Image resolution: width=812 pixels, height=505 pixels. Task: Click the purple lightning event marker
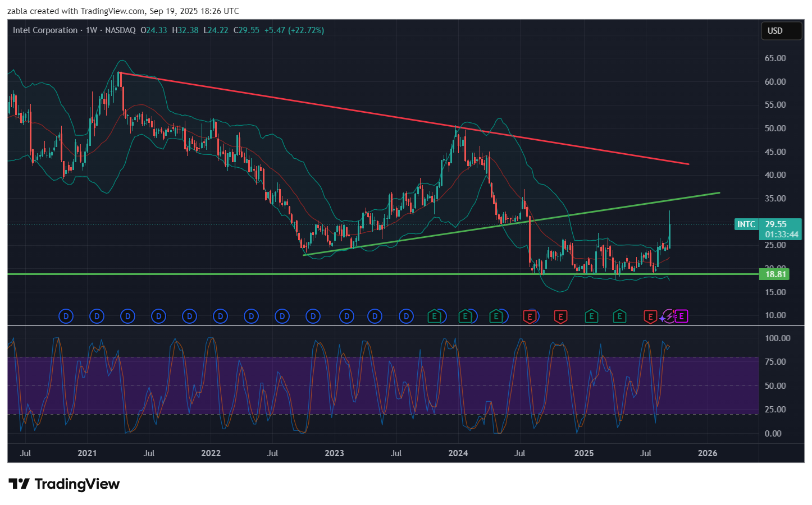click(669, 316)
